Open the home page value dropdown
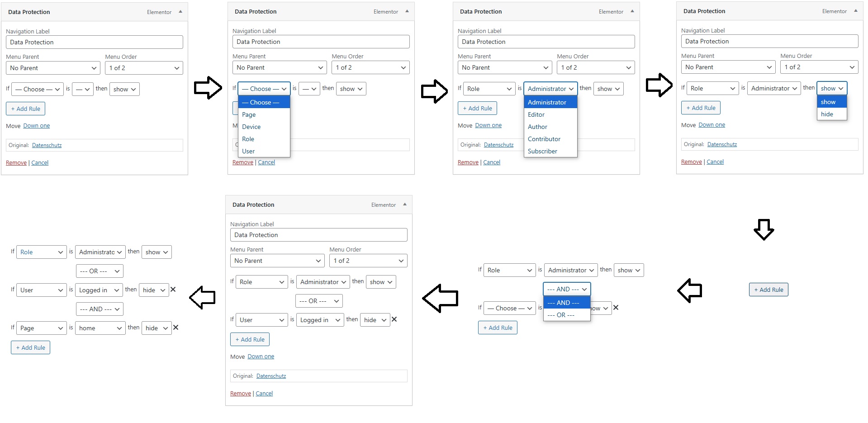 pyautogui.click(x=100, y=328)
